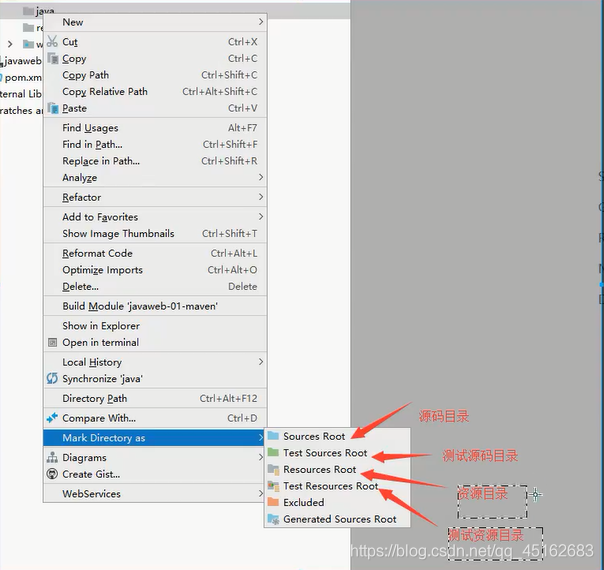Expand the WebServices submenu arrow

pos(261,493)
